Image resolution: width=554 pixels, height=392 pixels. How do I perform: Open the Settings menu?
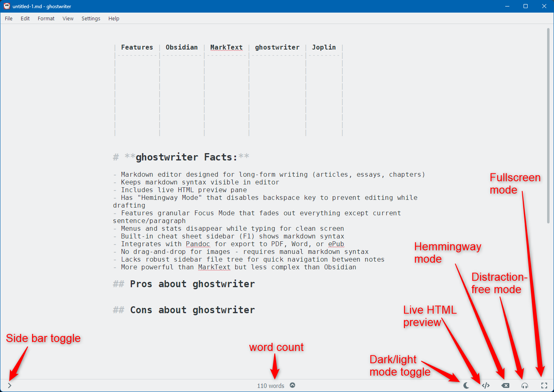[91, 18]
